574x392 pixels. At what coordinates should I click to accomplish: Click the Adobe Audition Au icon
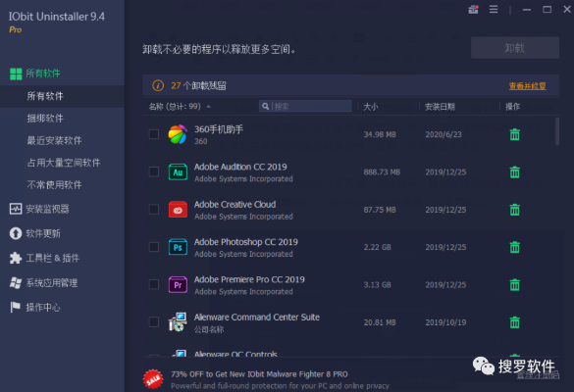(x=178, y=171)
